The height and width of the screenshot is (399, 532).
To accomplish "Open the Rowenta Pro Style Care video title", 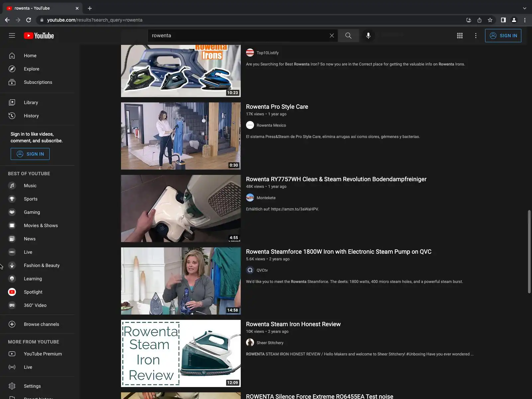I will [277, 107].
